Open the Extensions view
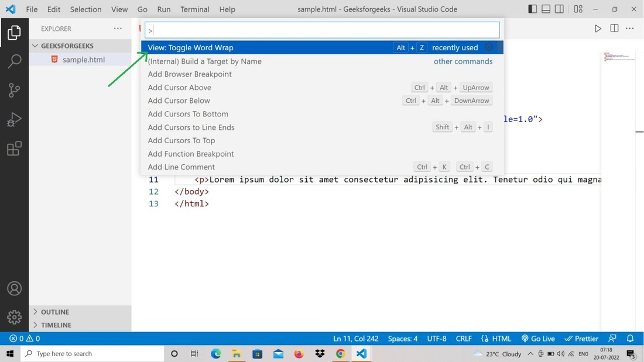The height and width of the screenshot is (362, 644). coord(14,149)
